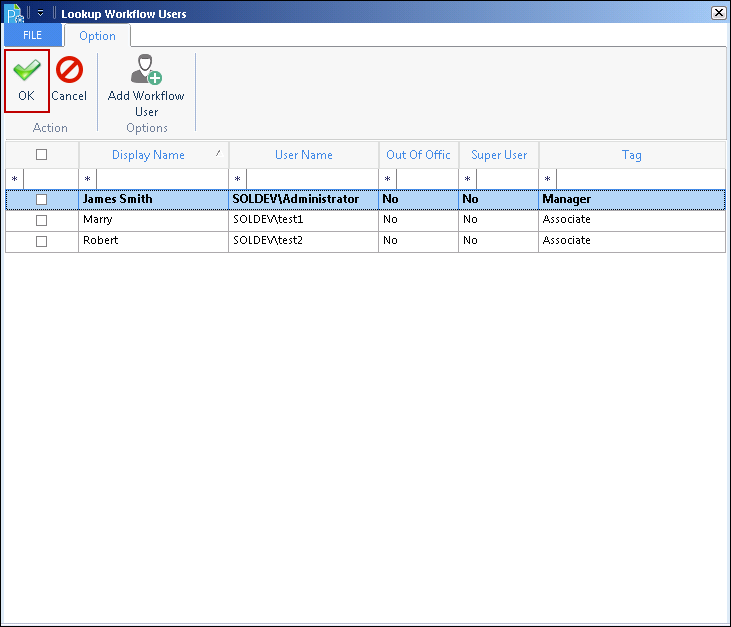Click SOLDEV\test1 user name cell
Screen dimensions: 731x627
tap(303, 220)
